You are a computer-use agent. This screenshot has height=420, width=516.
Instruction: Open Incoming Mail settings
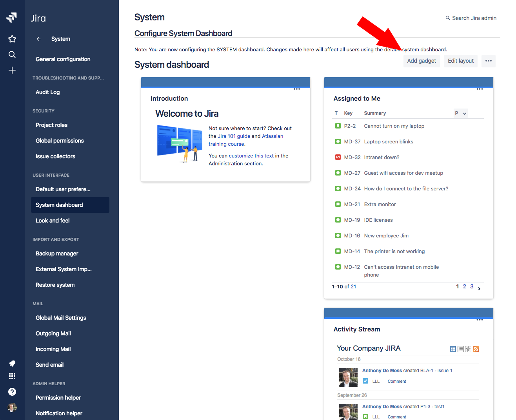pyautogui.click(x=53, y=349)
